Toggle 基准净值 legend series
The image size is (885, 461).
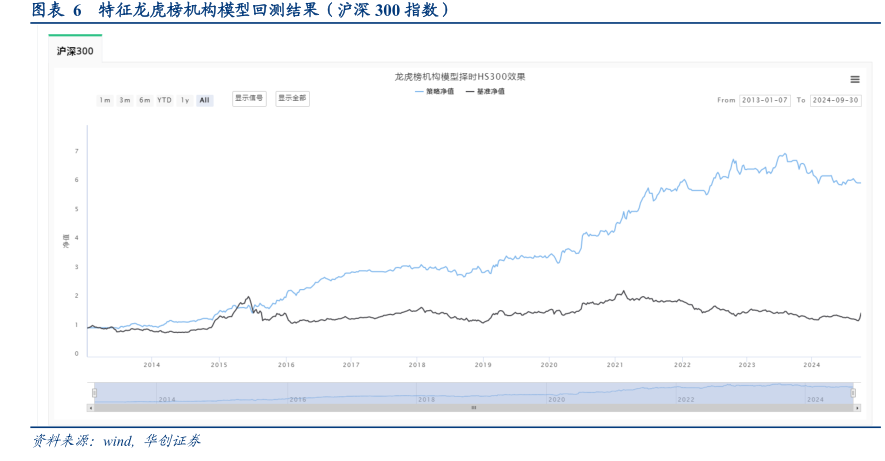pyautogui.click(x=485, y=91)
